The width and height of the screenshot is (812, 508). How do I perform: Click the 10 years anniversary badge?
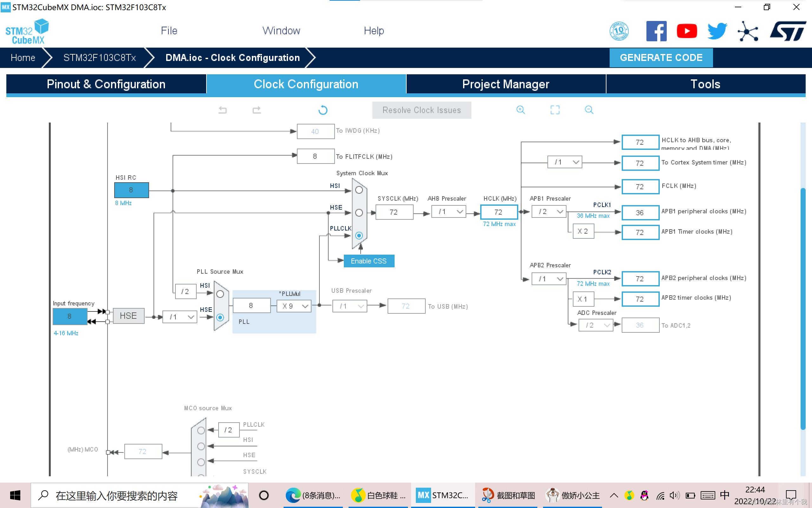[x=619, y=31]
